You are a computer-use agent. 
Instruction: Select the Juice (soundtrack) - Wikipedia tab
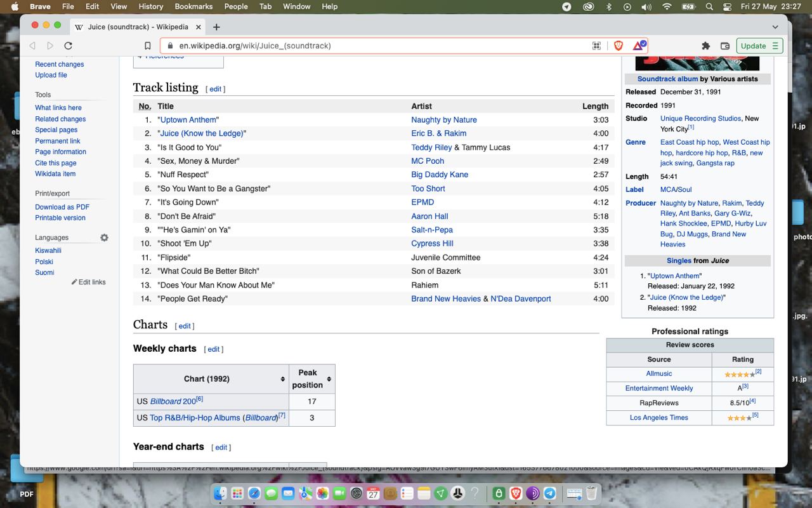(x=138, y=27)
